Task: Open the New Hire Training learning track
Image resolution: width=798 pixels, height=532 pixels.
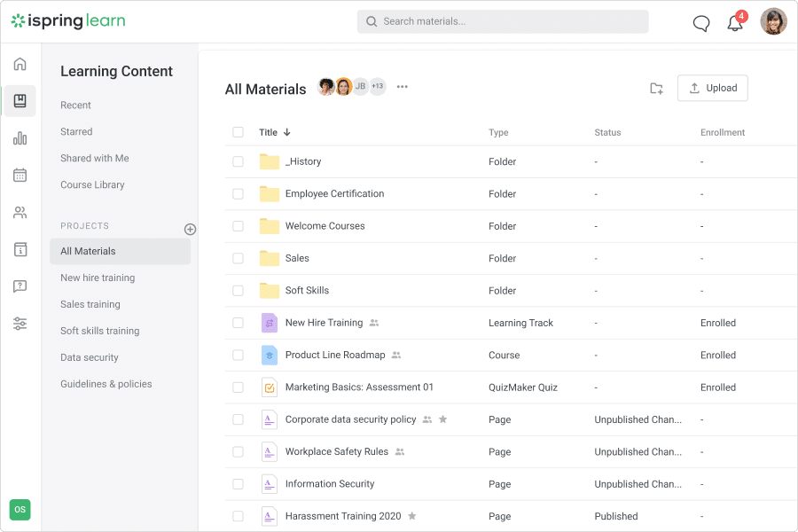Action: pyautogui.click(x=324, y=323)
